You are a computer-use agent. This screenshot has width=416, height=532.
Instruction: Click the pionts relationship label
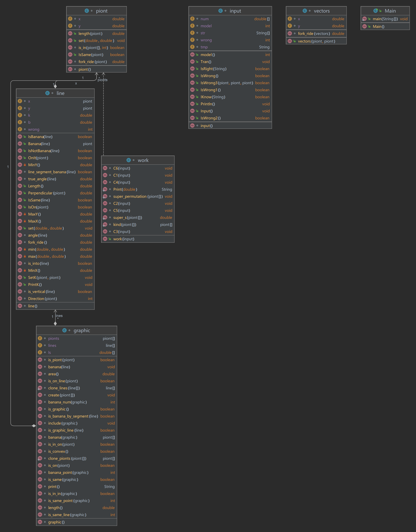(x=102, y=80)
